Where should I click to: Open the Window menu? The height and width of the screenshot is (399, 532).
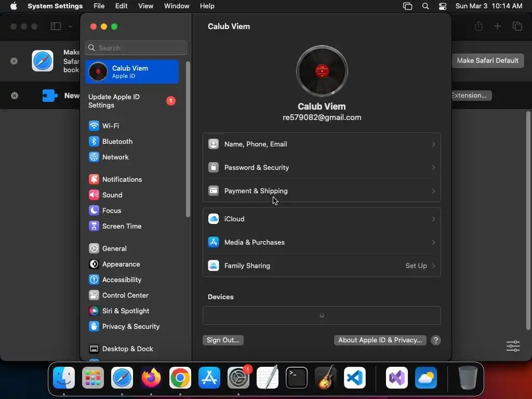click(177, 6)
